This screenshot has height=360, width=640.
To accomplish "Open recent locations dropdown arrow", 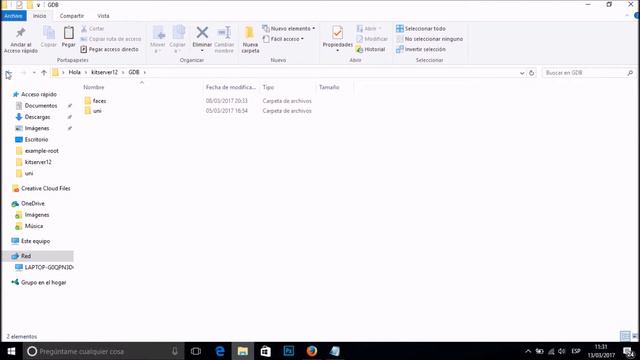I will point(34,73).
